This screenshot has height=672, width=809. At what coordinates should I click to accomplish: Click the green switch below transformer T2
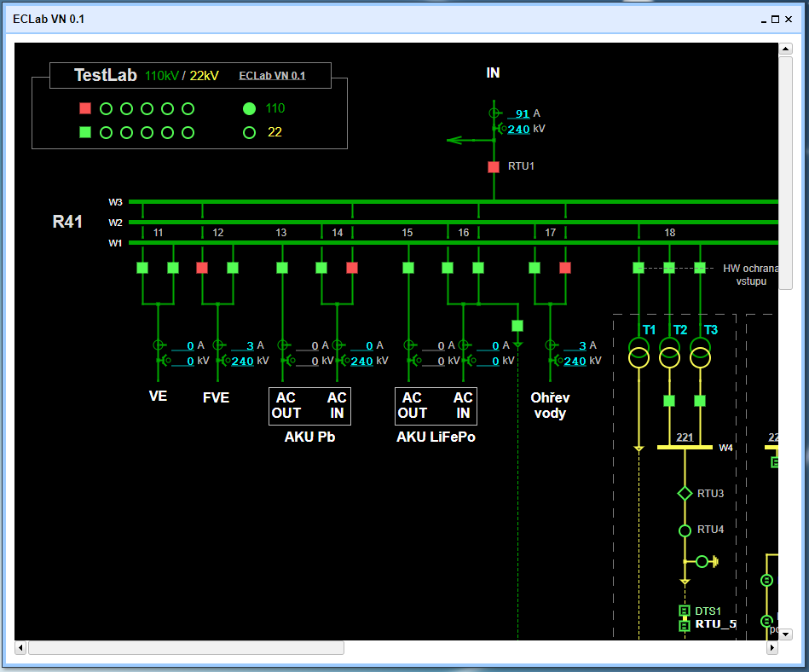[669, 401]
